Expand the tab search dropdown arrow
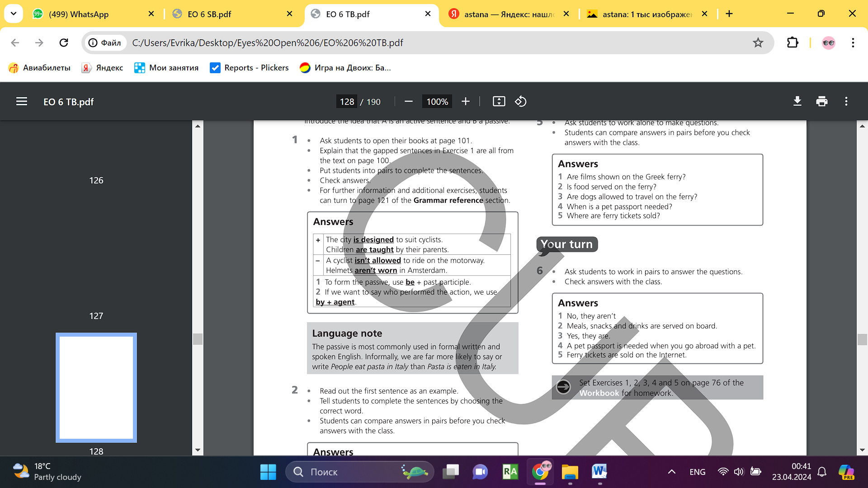Image resolution: width=868 pixels, height=488 pixels. coord(14,14)
